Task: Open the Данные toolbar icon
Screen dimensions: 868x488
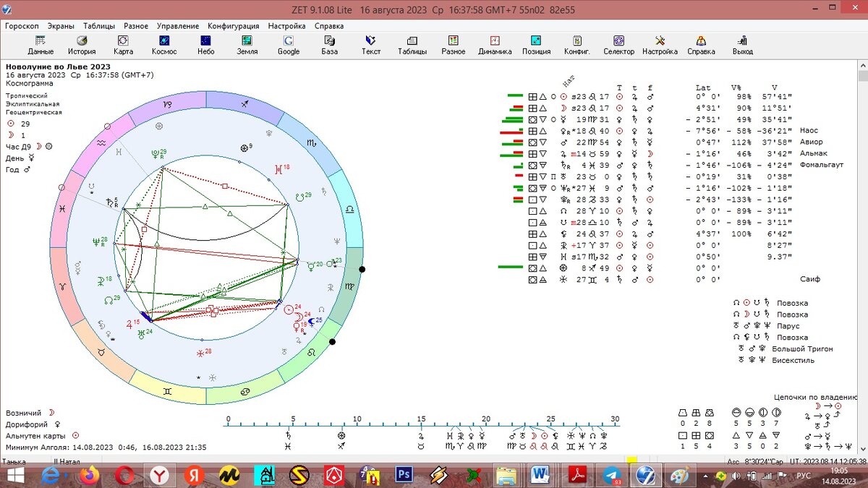Action: pos(41,46)
